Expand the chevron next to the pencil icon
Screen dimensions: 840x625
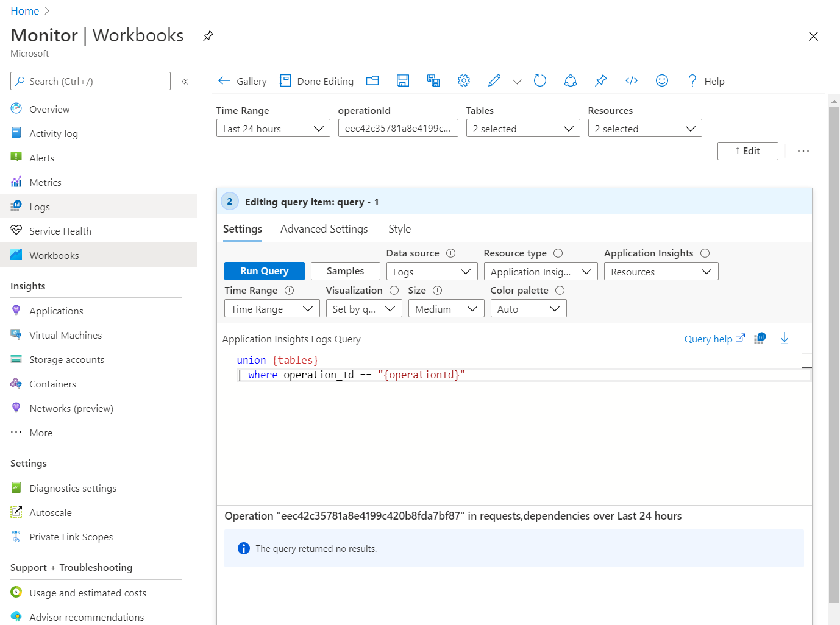click(517, 81)
